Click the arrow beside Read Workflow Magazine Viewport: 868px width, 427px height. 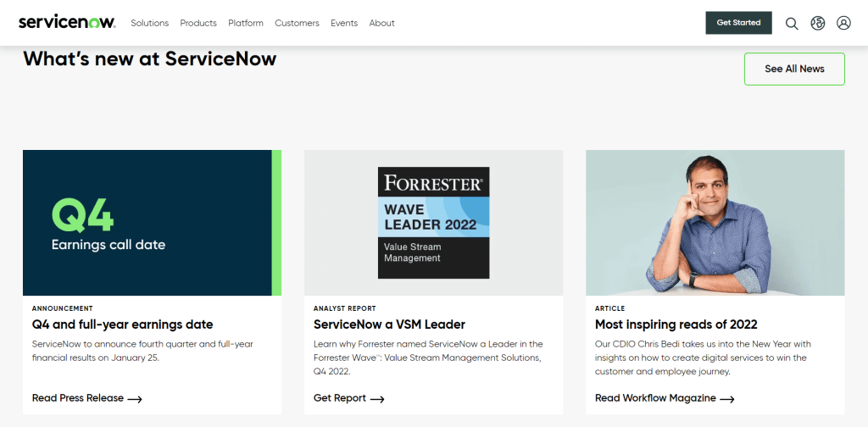click(x=726, y=399)
